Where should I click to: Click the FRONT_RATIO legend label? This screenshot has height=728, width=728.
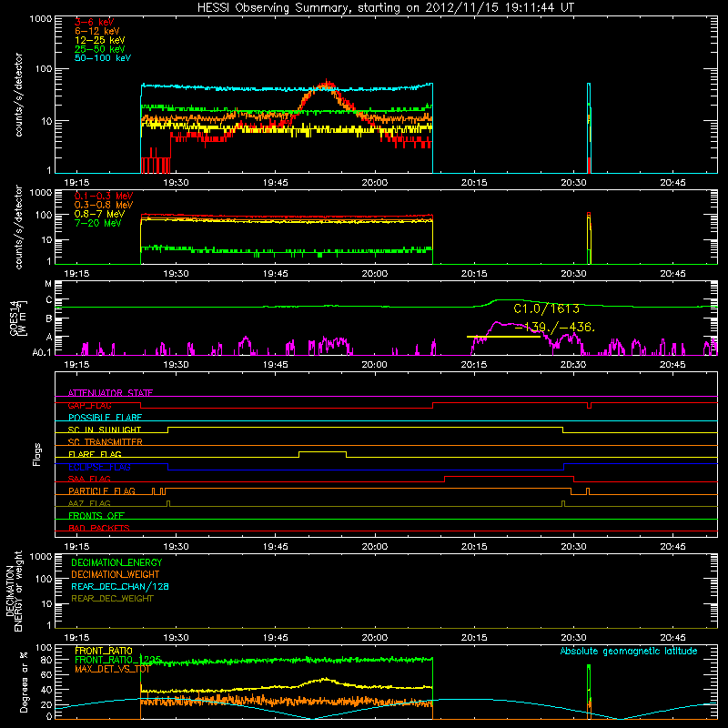point(104,651)
